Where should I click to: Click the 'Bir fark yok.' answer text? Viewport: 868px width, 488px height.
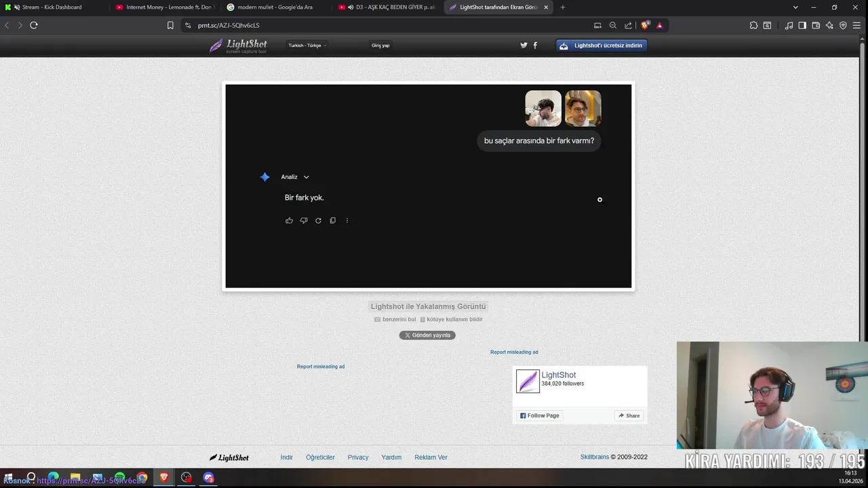(x=304, y=198)
